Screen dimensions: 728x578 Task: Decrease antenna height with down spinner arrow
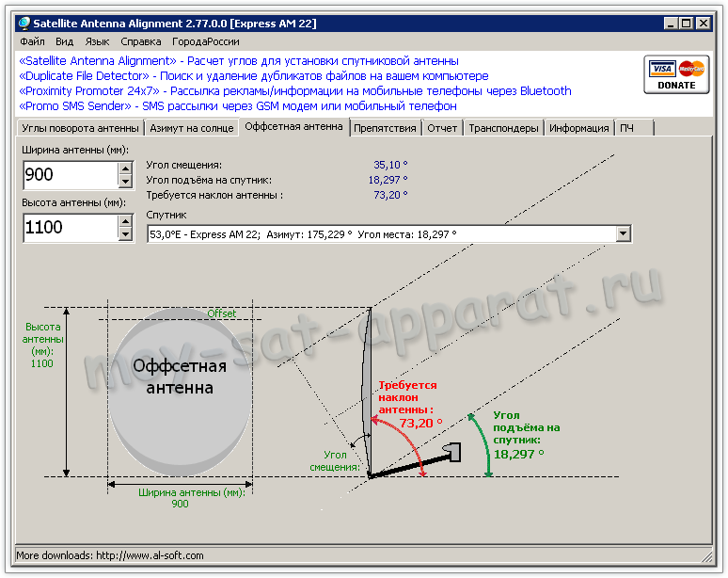125,234
